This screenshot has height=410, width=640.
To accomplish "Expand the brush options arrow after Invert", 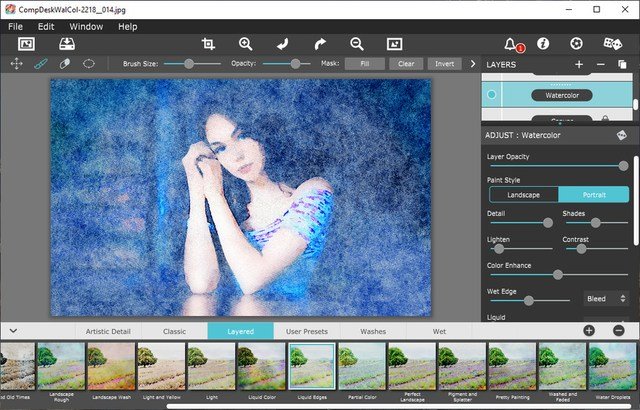I will [471, 63].
